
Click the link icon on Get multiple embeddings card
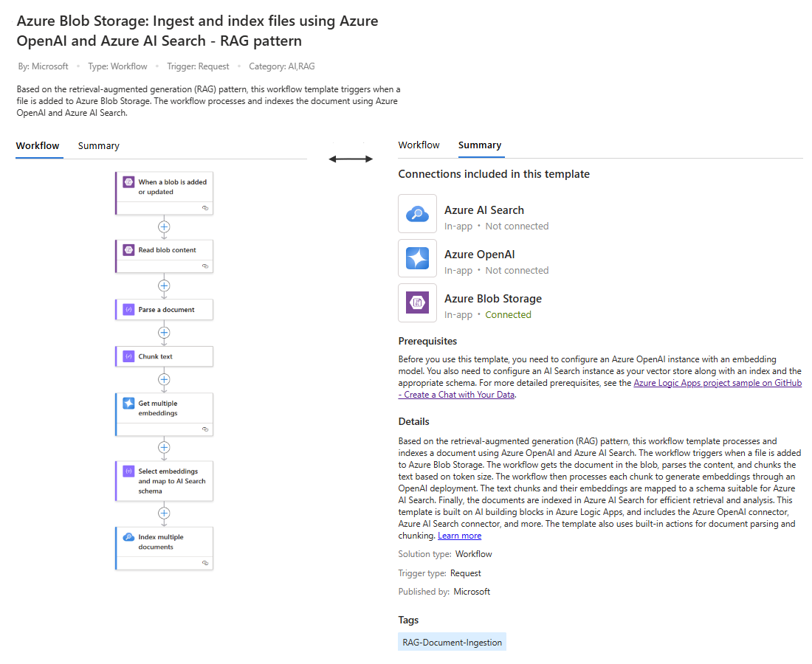point(205,429)
